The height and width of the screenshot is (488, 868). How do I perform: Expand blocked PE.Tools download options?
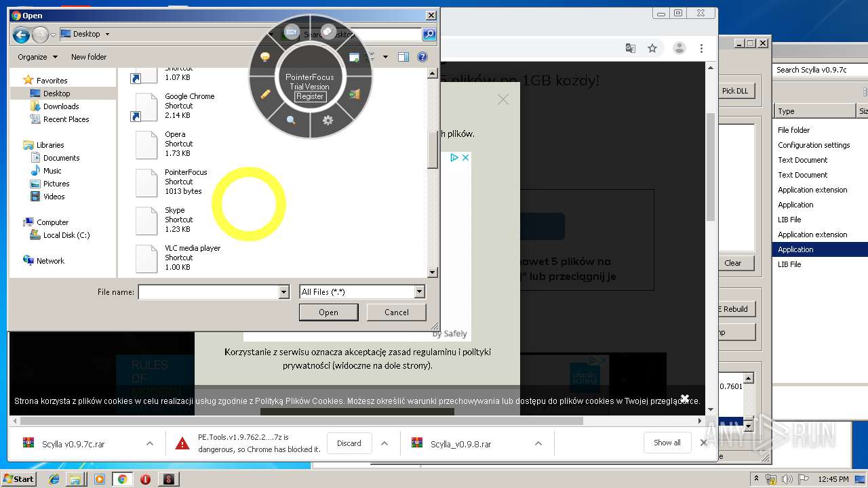384,444
